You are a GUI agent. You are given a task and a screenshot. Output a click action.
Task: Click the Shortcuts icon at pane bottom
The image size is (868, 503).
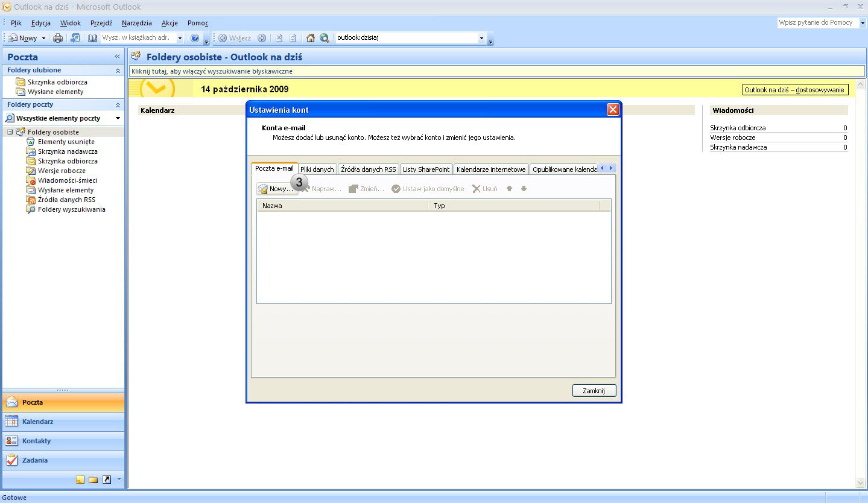pyautogui.click(x=107, y=479)
